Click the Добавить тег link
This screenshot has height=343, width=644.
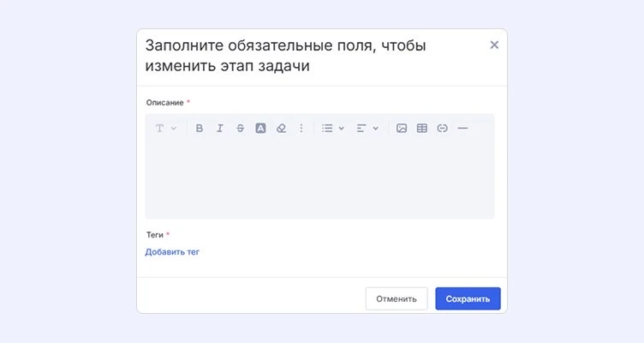click(172, 252)
